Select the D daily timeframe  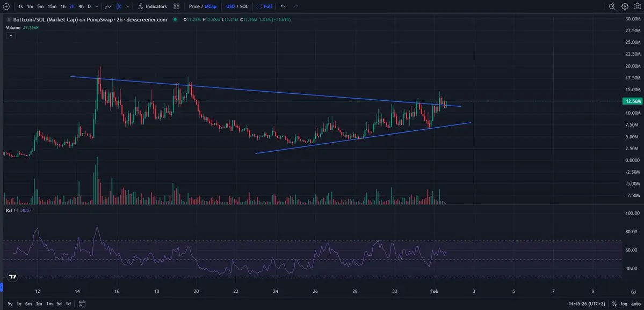click(x=89, y=6)
